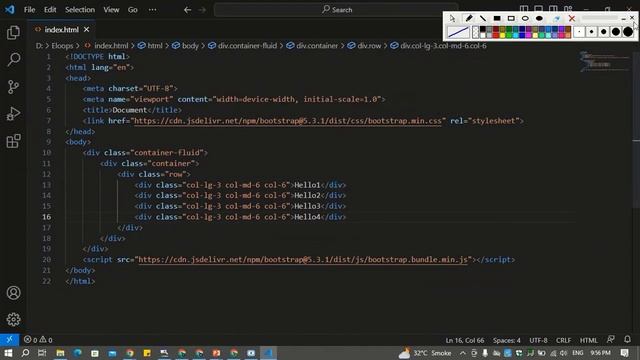Viewport: 640px width, 360px height.
Task: Select the line tool in drawing toolbar
Action: [x=483, y=18]
